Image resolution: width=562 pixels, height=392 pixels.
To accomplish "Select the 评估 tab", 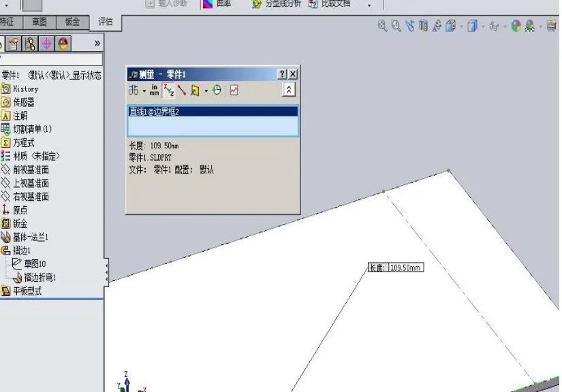I will [106, 22].
